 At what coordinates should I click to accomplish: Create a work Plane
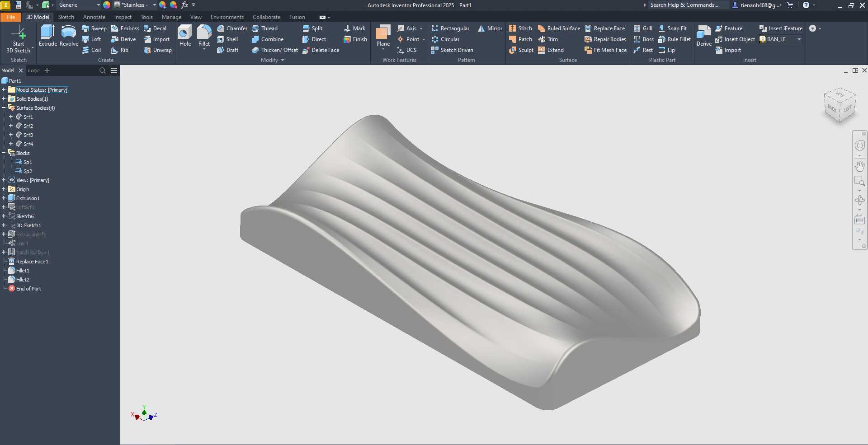(383, 36)
